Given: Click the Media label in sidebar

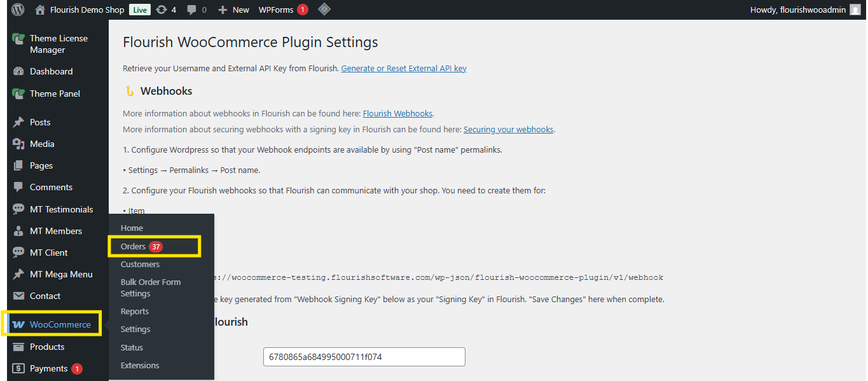Looking at the screenshot, I should [42, 144].
